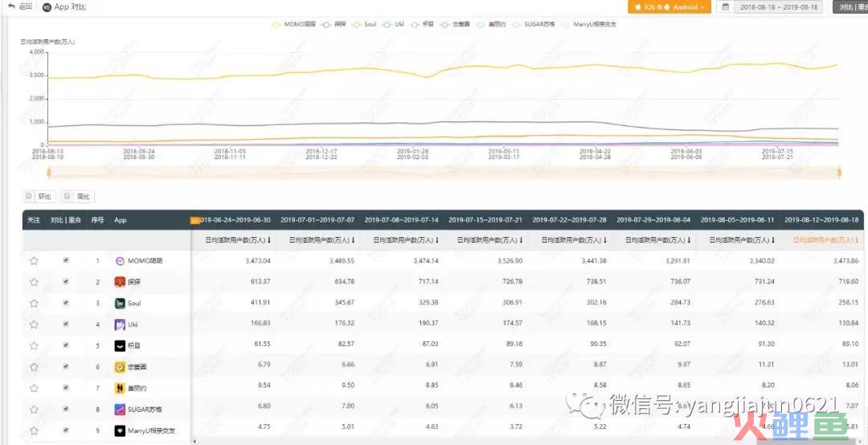Image resolution: width=868 pixels, height=445 pixels.
Task: Click right handle of chart range slider
Action: [x=839, y=173]
